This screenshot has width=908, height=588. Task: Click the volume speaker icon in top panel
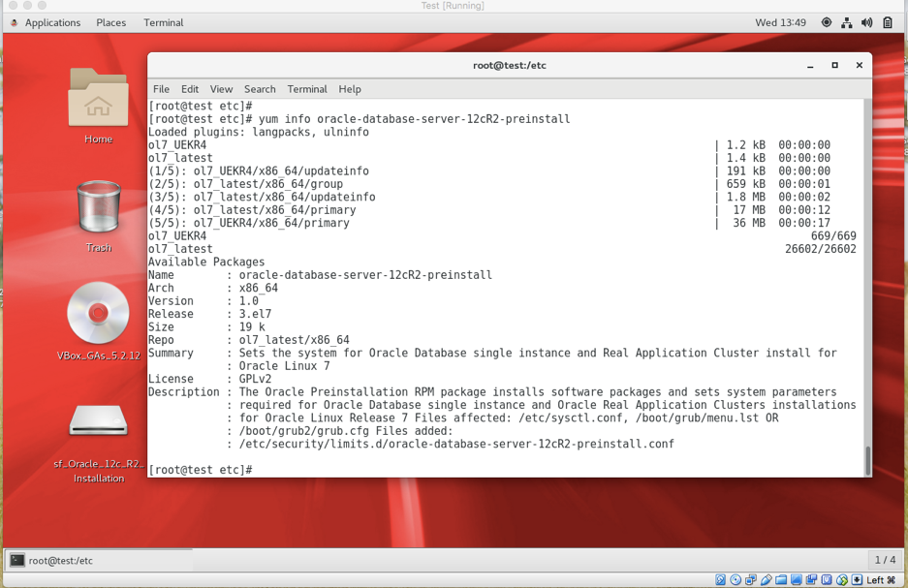(867, 22)
